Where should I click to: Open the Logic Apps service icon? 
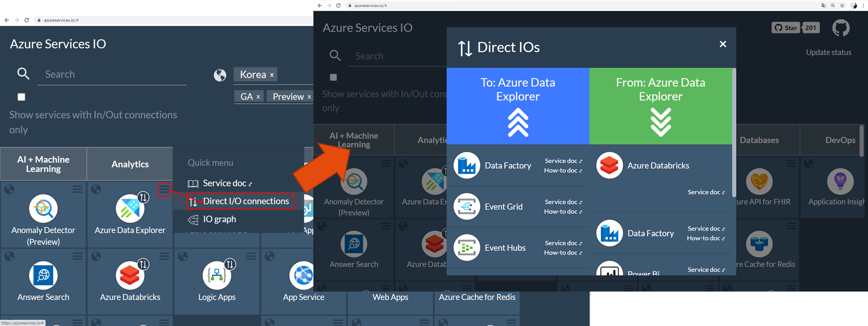217,275
